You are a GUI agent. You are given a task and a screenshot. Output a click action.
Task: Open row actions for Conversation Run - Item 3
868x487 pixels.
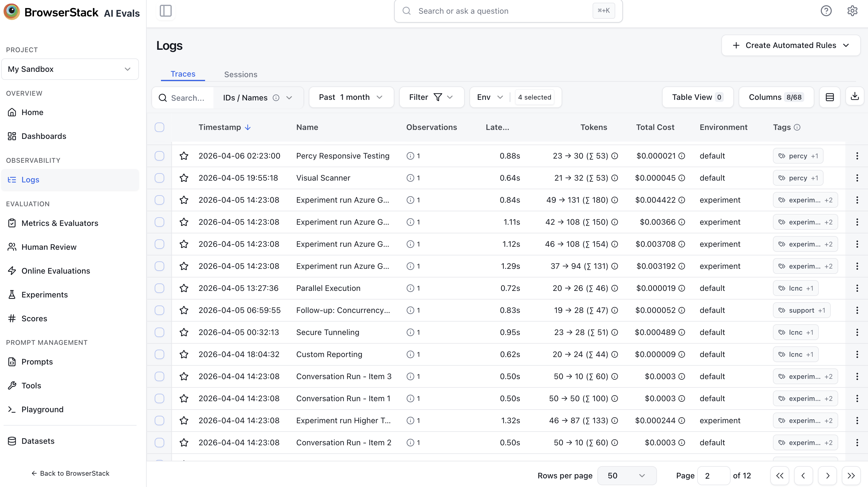[x=857, y=376]
